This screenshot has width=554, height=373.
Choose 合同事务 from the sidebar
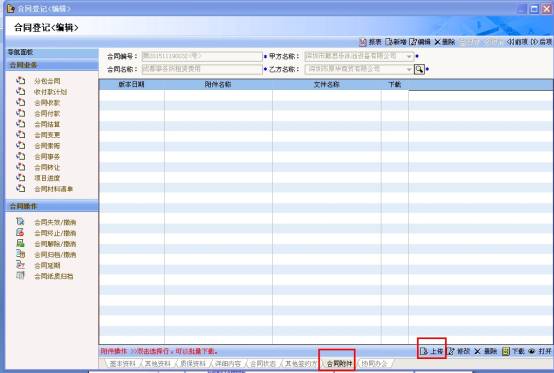(47, 156)
